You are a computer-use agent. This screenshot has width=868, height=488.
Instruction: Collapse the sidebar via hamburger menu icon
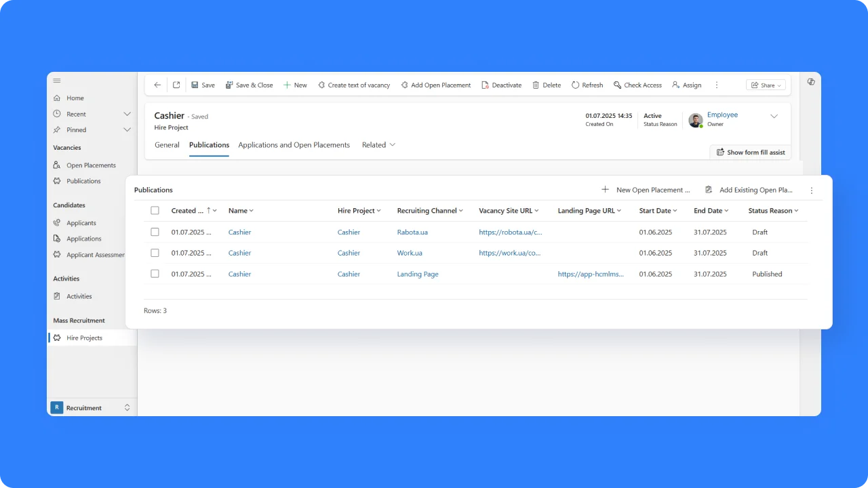pyautogui.click(x=57, y=81)
